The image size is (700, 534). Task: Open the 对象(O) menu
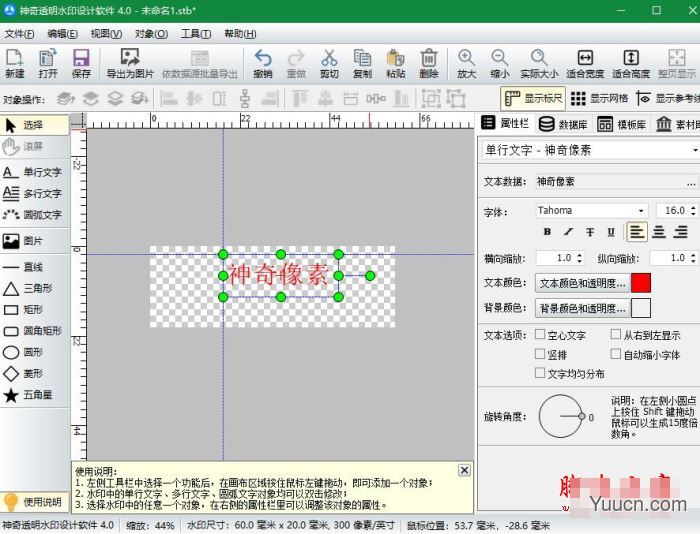(151, 34)
